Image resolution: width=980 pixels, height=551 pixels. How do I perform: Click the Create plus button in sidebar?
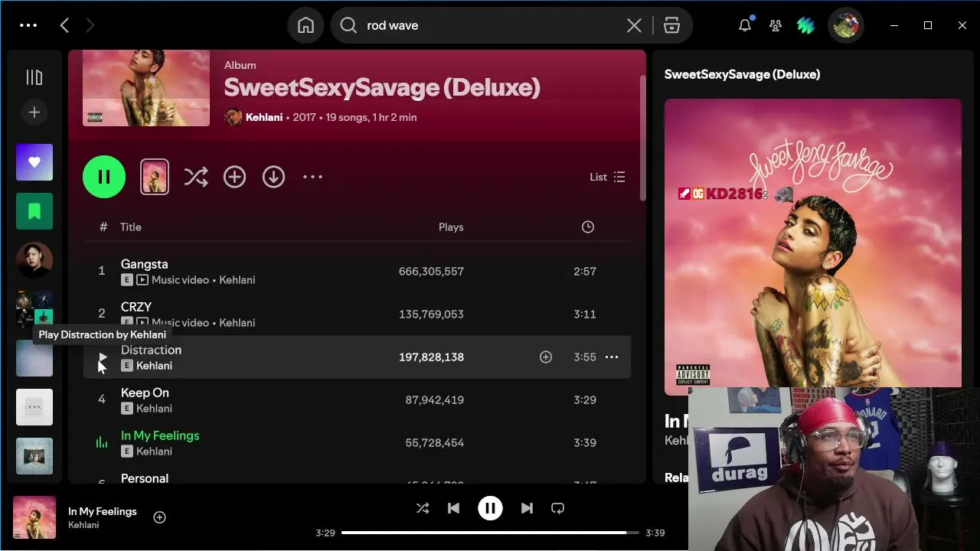pyautogui.click(x=34, y=112)
